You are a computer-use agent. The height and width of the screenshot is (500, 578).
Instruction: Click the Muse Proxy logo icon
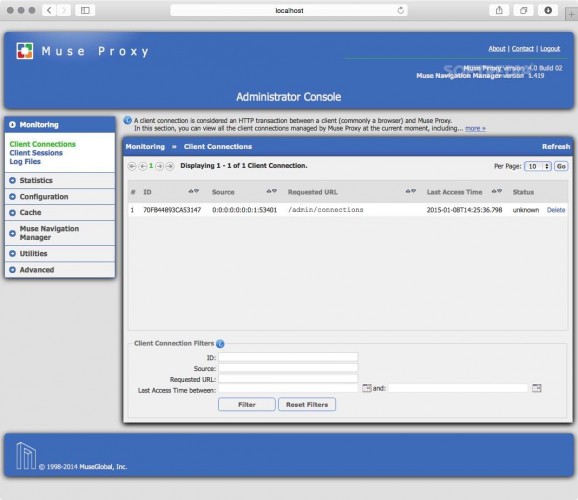tap(25, 51)
